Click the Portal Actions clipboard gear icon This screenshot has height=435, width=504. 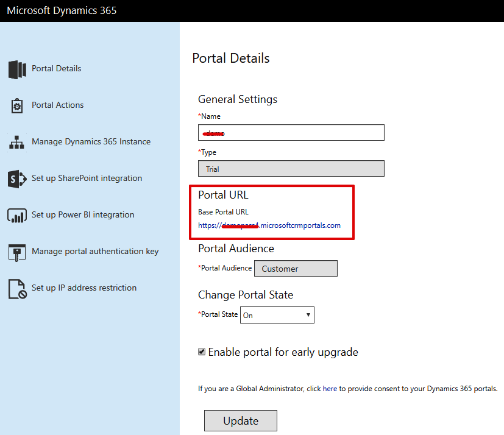[x=17, y=105]
